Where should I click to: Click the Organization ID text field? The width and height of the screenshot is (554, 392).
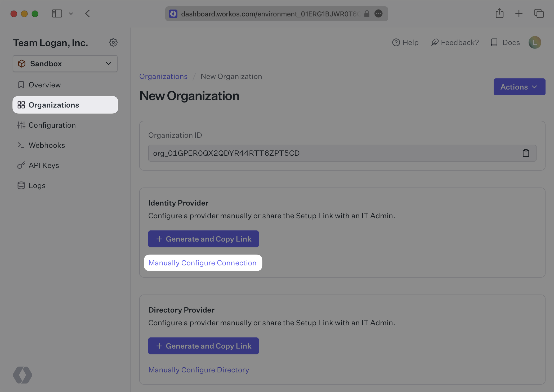pos(331,153)
